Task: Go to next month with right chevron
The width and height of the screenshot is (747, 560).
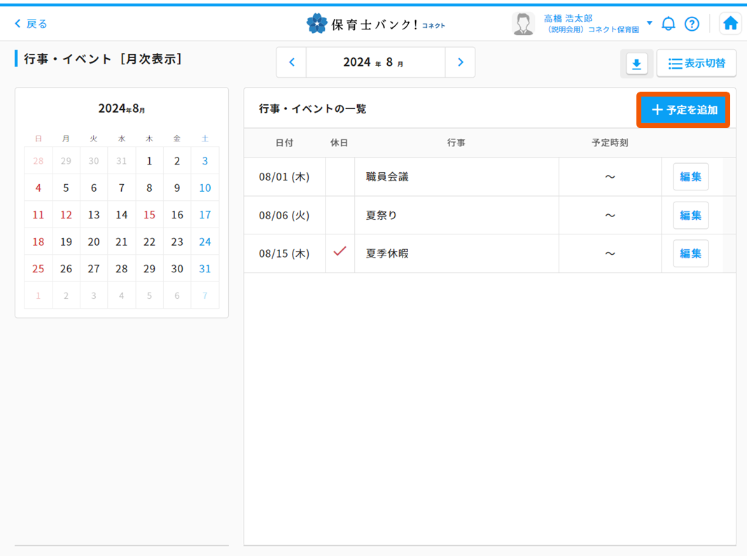Action: 460,62
